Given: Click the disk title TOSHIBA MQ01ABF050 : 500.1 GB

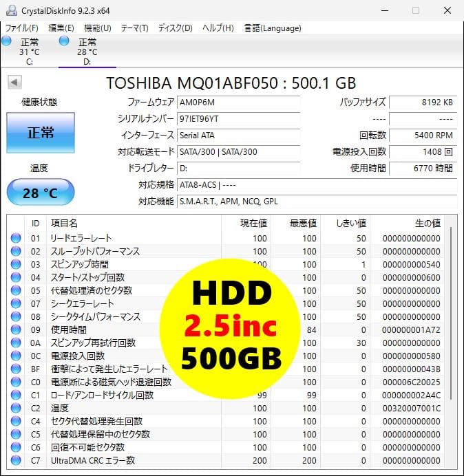Looking at the screenshot, I should [x=231, y=83].
